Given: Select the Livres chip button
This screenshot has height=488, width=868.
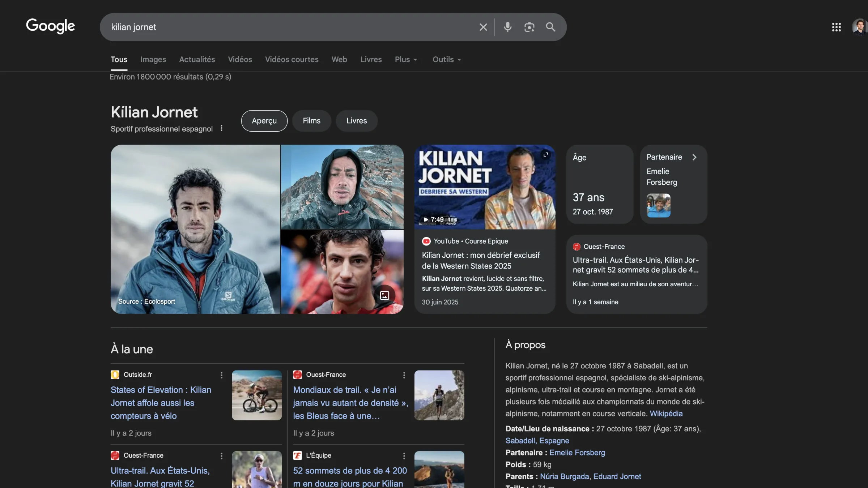Looking at the screenshot, I should pyautogui.click(x=356, y=121).
